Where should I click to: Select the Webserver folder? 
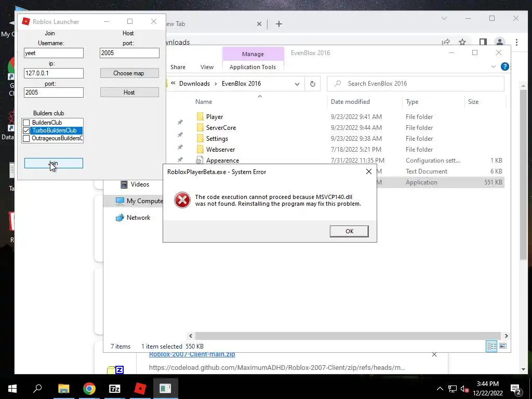point(220,149)
